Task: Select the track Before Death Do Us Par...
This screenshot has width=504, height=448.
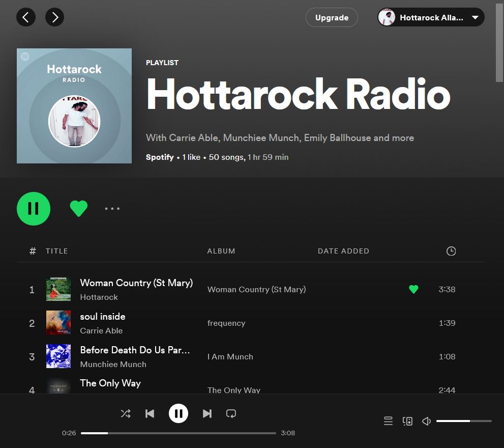Action: (x=135, y=350)
